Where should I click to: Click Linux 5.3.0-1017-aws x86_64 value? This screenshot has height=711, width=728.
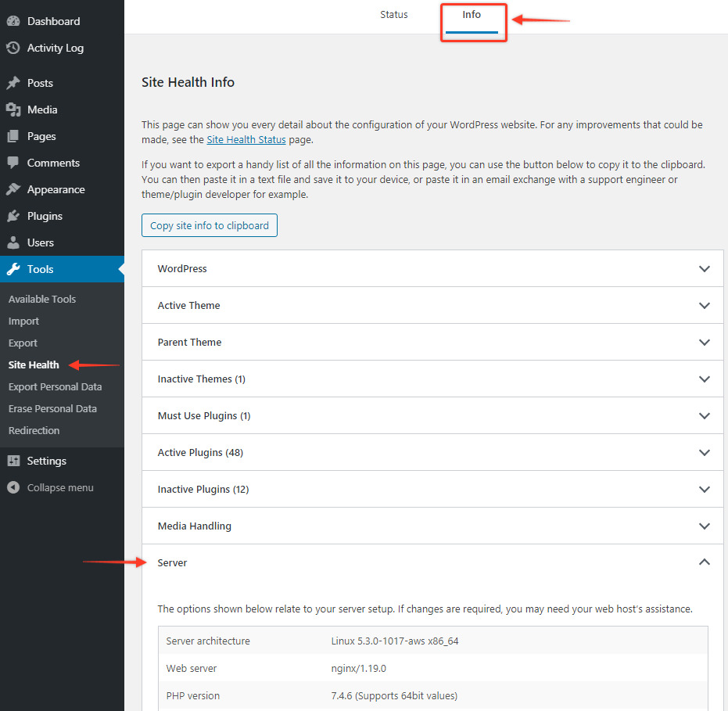point(395,641)
